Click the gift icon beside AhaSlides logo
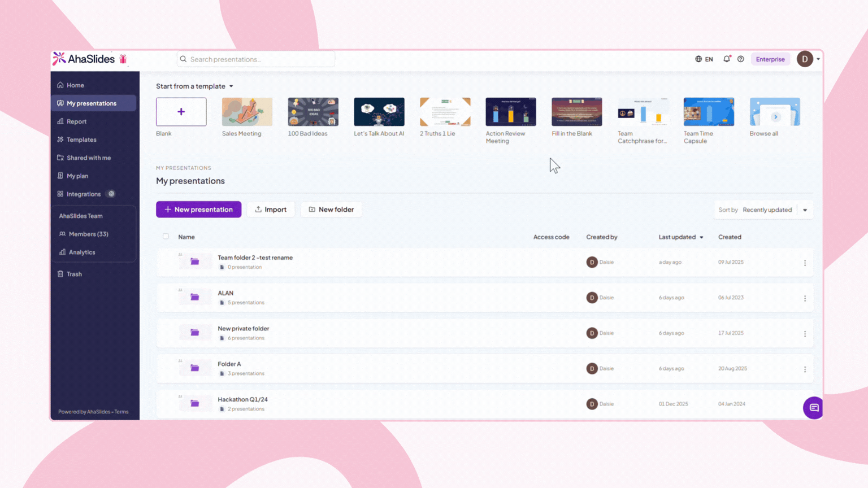 click(x=123, y=59)
